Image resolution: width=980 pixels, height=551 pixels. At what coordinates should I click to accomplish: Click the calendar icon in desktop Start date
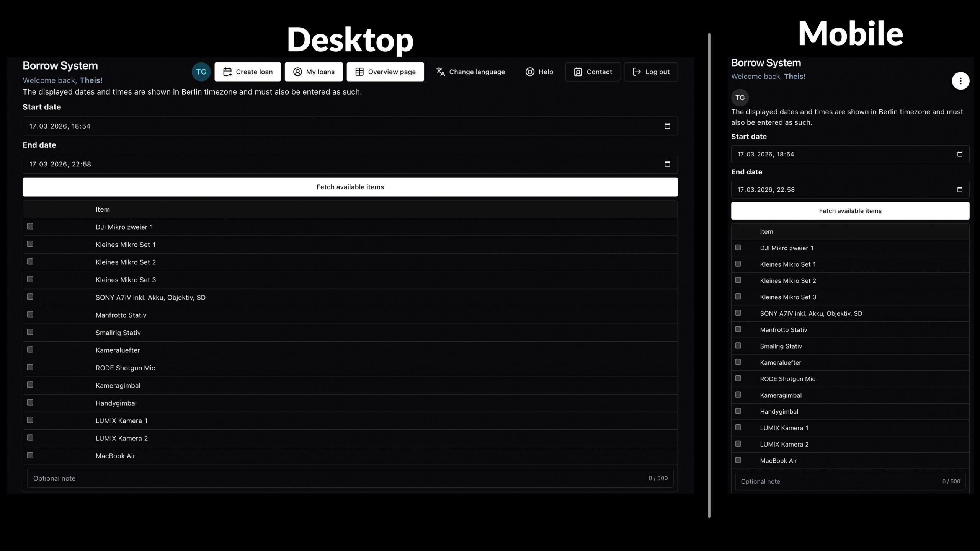(667, 126)
